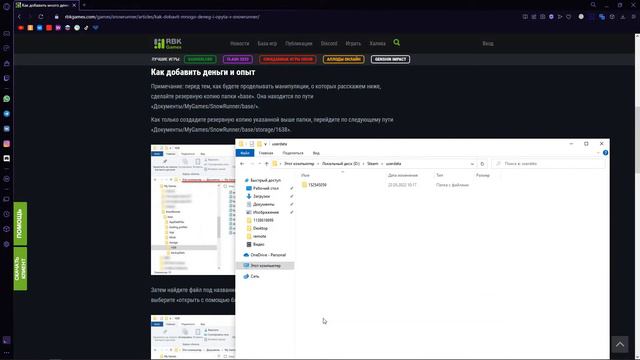
Task: Select the 152545059 folder in Explorer
Action: point(317,185)
